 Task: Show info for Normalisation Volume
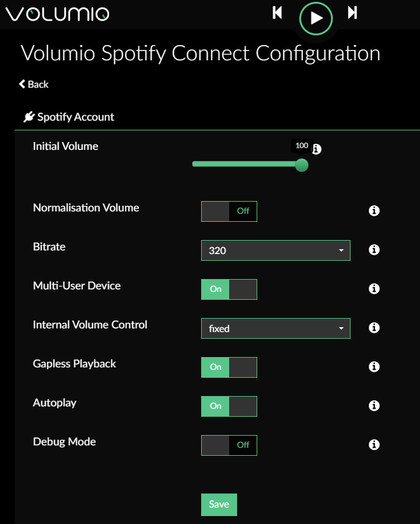tap(374, 211)
